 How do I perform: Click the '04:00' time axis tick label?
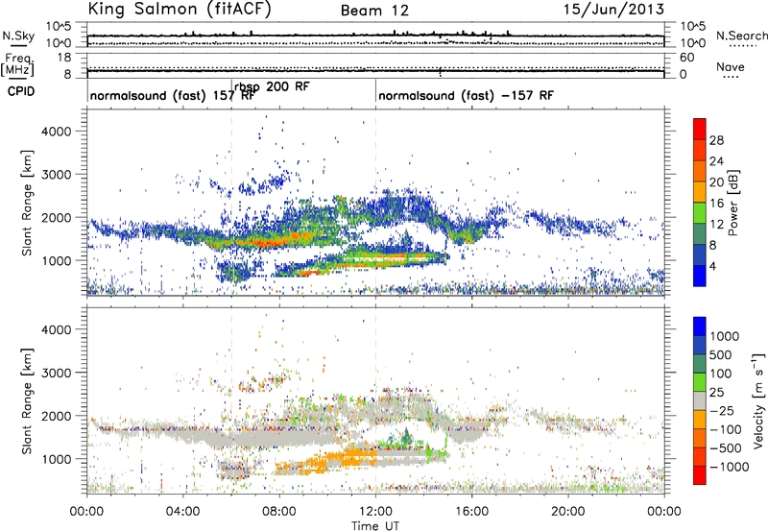(182, 512)
